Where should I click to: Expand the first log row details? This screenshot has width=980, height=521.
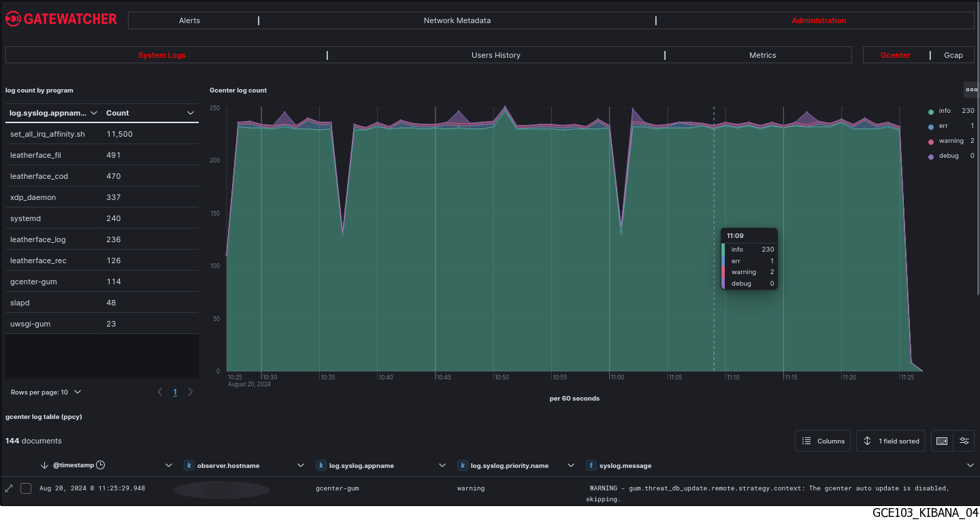[10, 488]
